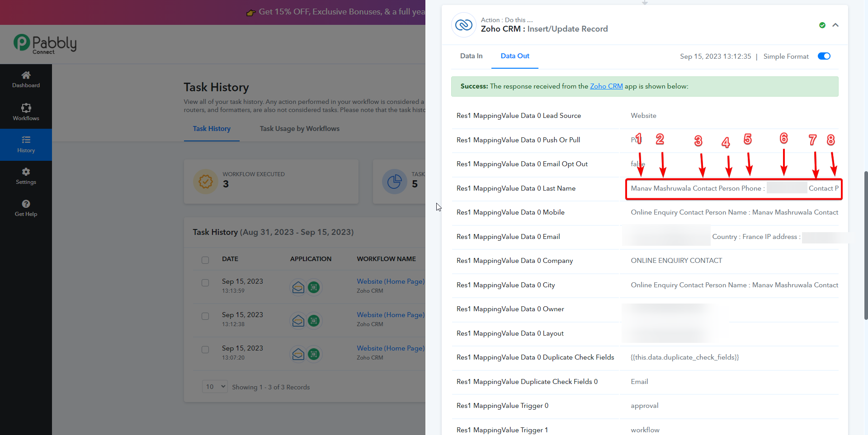Click the Workflow Executed badge icon

click(x=206, y=182)
